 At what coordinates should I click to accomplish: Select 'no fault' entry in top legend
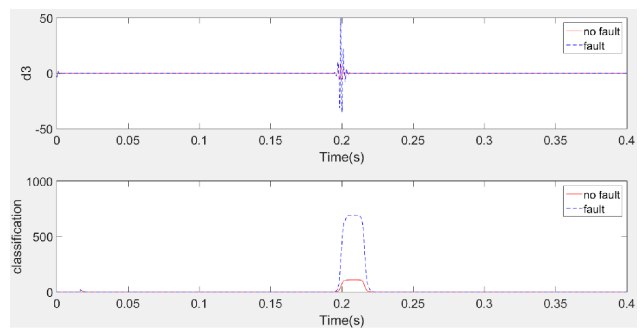(x=601, y=32)
